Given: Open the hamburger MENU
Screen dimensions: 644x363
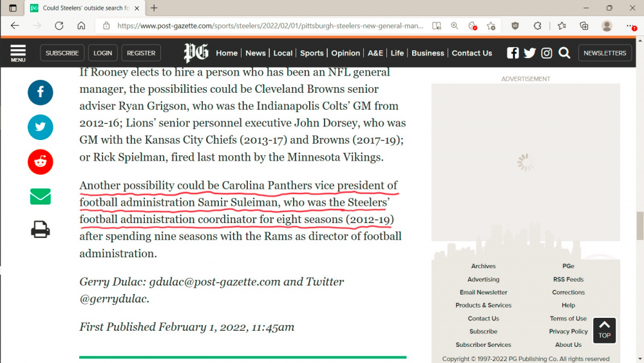Looking at the screenshot, I should click(18, 53).
